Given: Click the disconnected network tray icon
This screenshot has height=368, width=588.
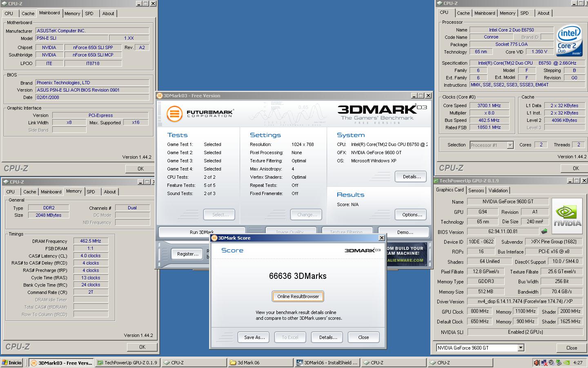Looking at the screenshot, I should pyautogui.click(x=544, y=363).
